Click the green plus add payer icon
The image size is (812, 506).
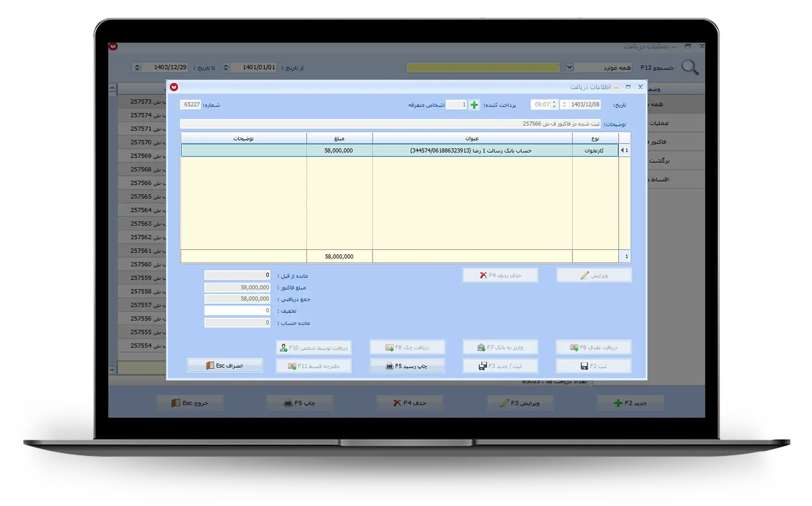474,105
